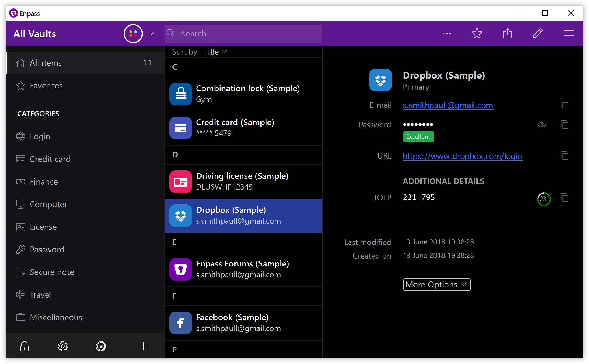The image size is (589, 364).
Task: Open Favorites in sidebar
Action: [85, 85]
